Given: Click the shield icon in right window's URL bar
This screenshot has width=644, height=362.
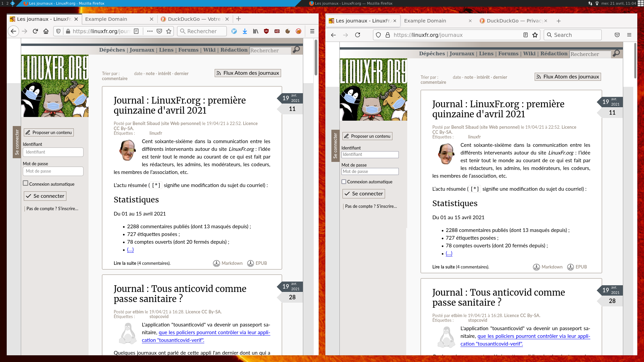Looking at the screenshot, I should tap(378, 35).
